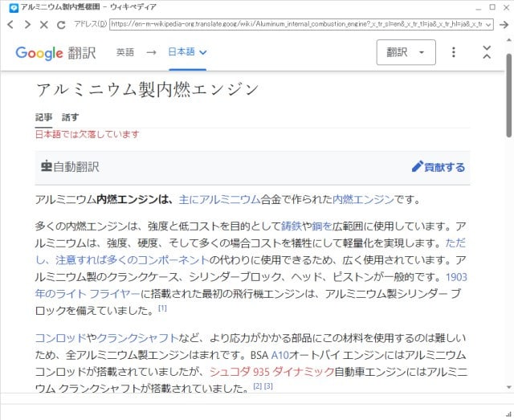Click the vertical scrollbar thumb

point(508,95)
